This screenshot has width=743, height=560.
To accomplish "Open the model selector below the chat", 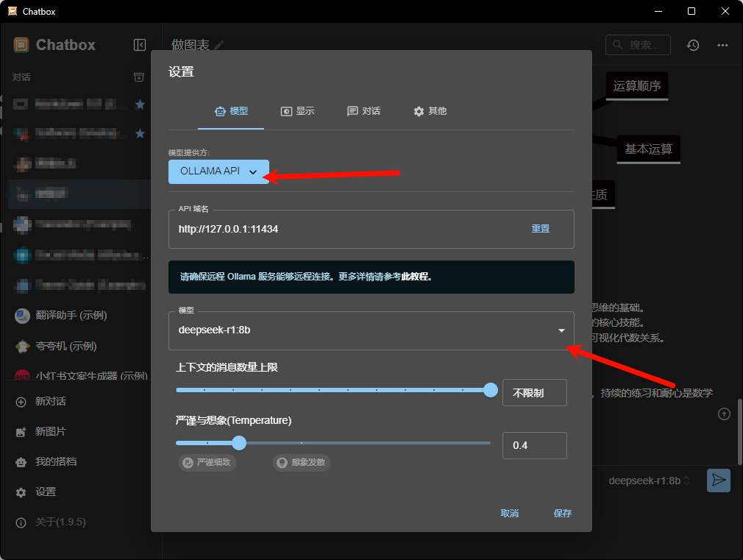I will click(x=649, y=481).
